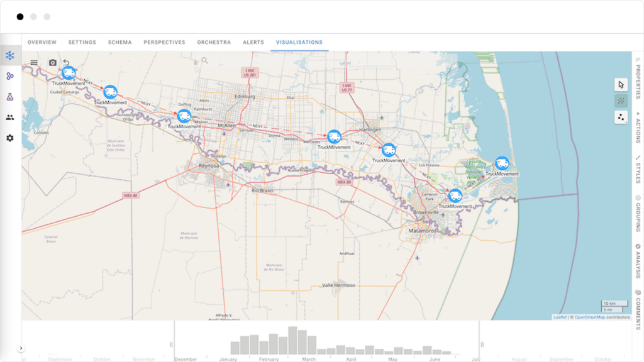Open the nodes cluster tool in sidebar
Viewport: 644px width, 362px height.
(9, 76)
